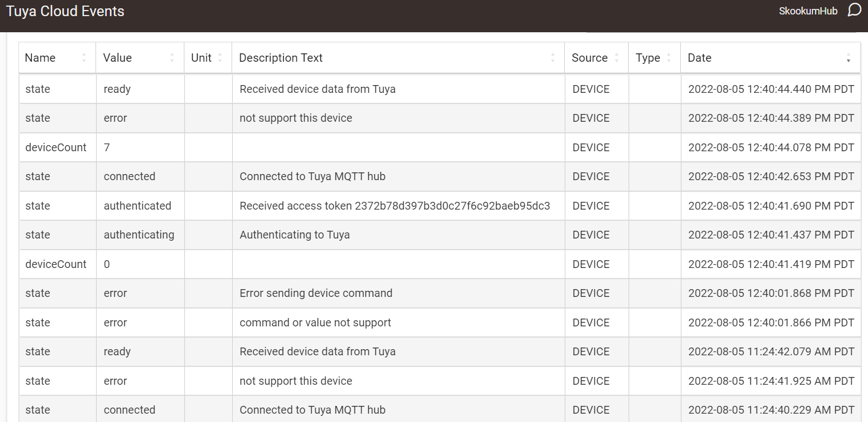Click sort arrows in Unit column header

[x=220, y=58]
